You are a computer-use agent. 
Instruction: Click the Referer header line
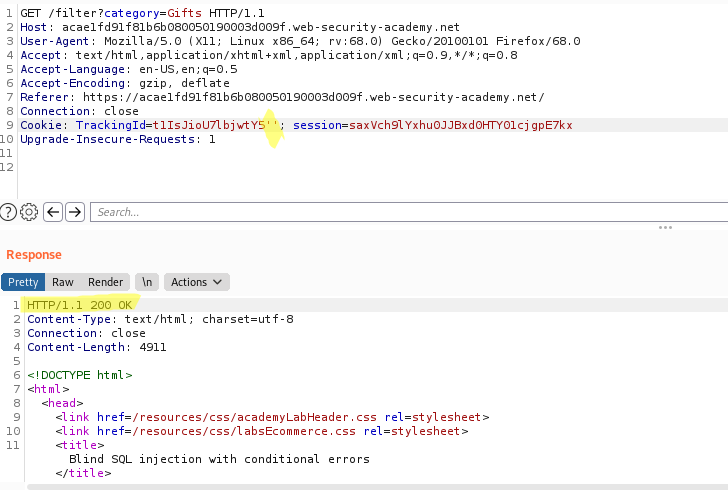pyautogui.click(x=282, y=97)
